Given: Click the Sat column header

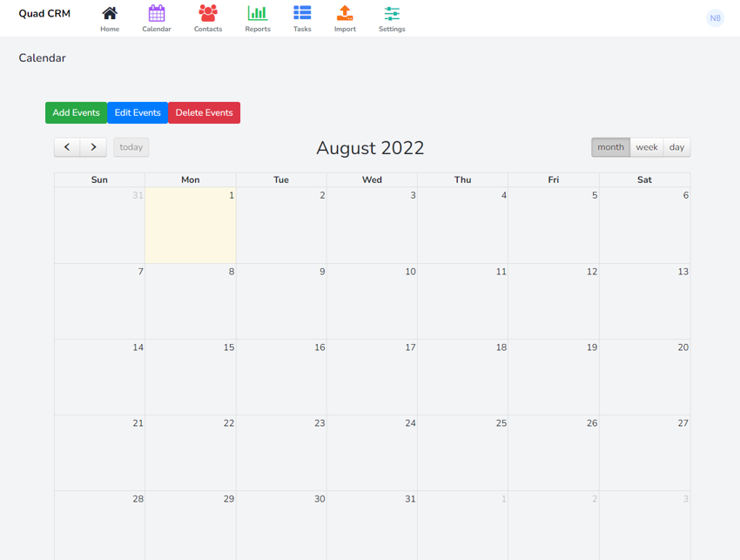Looking at the screenshot, I should tap(644, 180).
